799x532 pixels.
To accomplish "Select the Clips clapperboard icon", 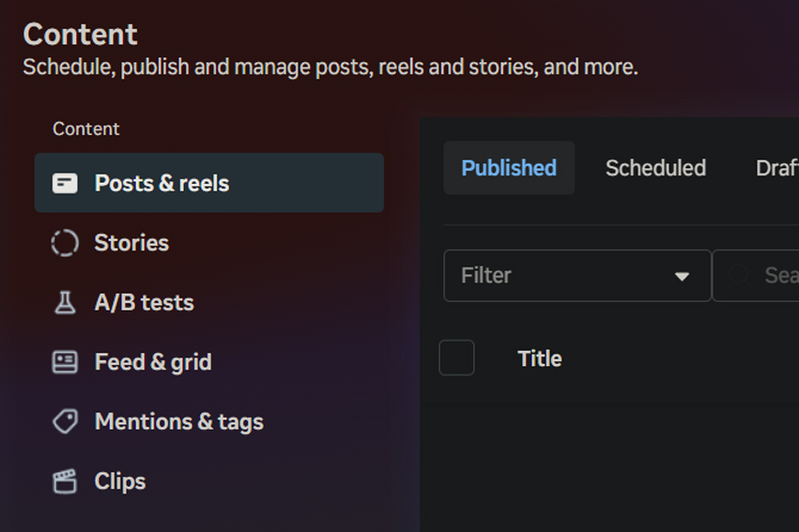I will (x=65, y=481).
